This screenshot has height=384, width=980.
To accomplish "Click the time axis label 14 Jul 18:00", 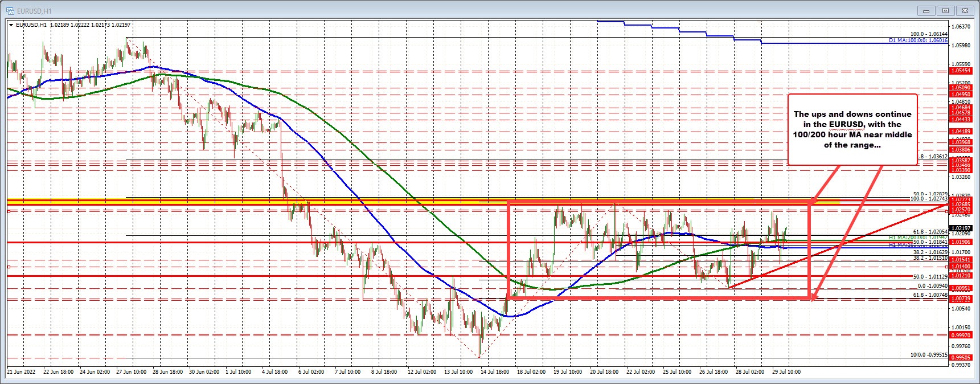I will pos(494,371).
